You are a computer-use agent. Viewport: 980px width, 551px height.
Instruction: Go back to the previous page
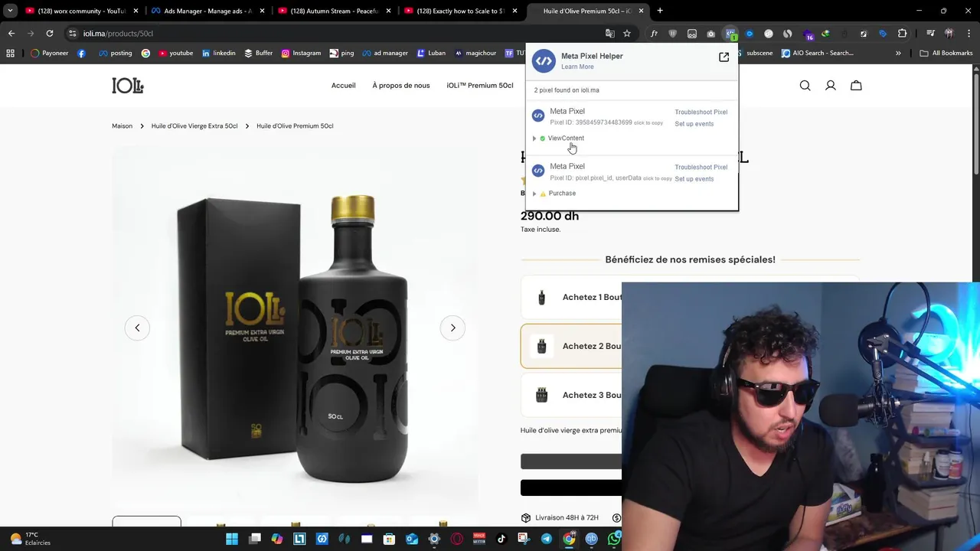click(11, 34)
